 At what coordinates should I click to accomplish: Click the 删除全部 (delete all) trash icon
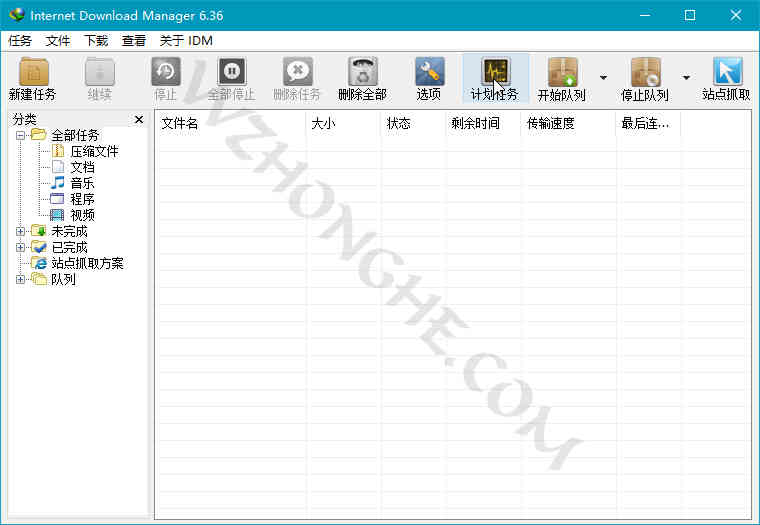pyautogui.click(x=363, y=72)
